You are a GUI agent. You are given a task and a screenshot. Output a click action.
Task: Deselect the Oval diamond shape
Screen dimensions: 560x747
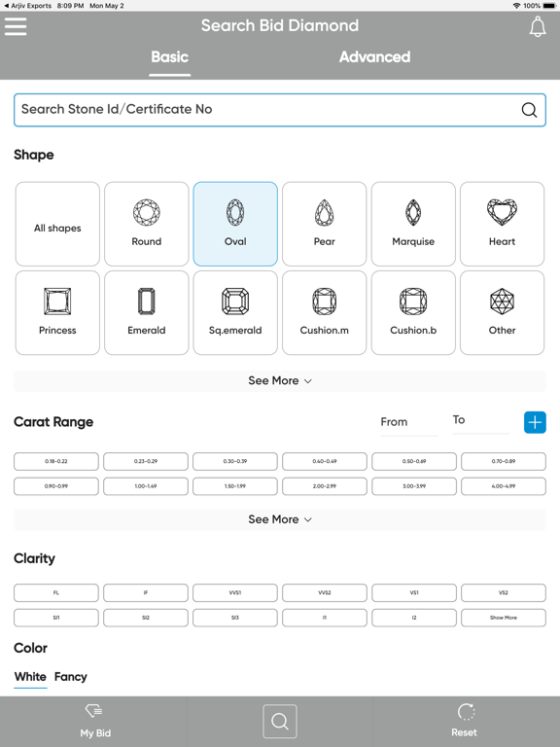click(x=235, y=224)
